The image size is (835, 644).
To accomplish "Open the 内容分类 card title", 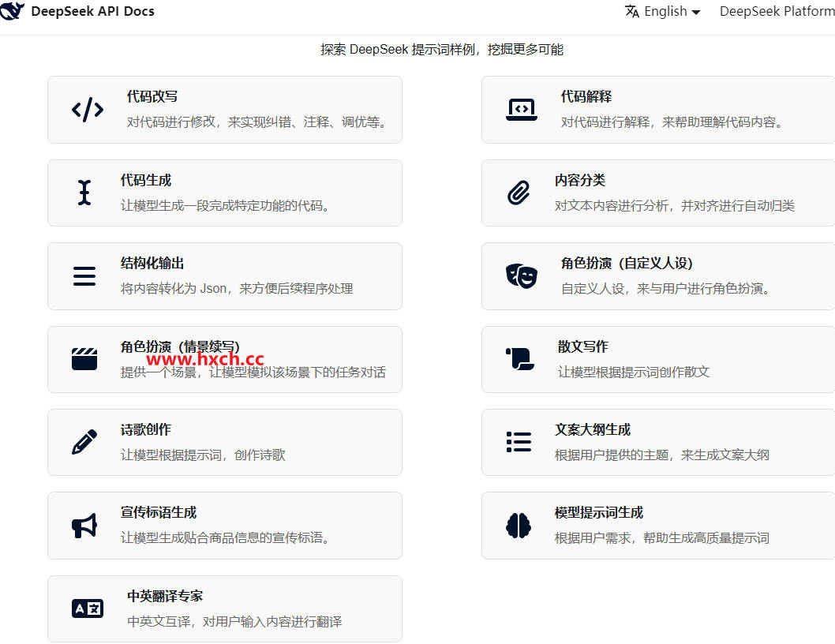I will point(580,180).
